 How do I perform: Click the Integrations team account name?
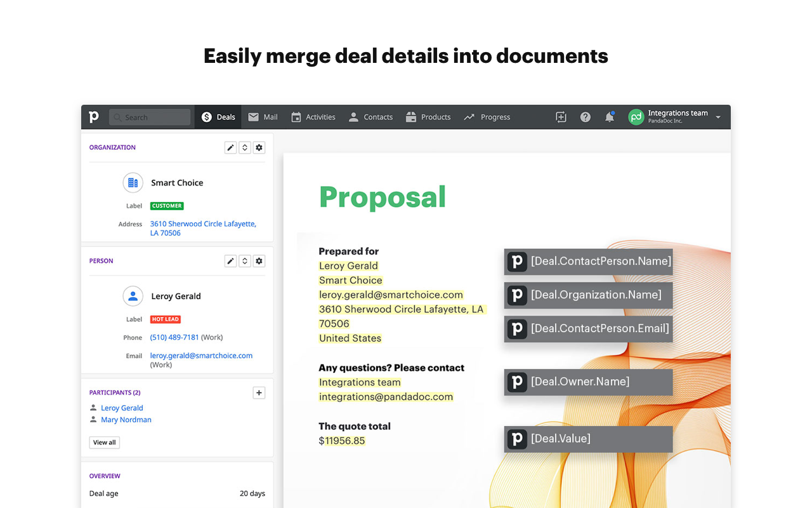point(678,113)
